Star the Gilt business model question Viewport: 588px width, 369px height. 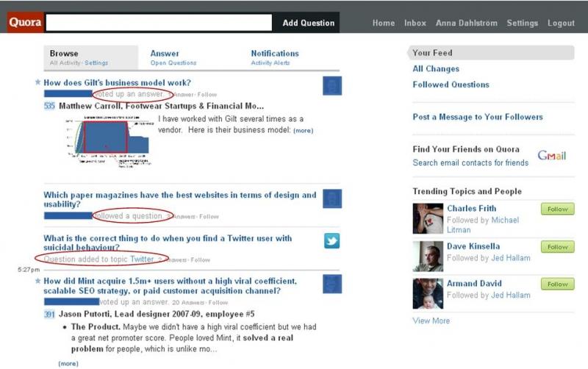37,82
